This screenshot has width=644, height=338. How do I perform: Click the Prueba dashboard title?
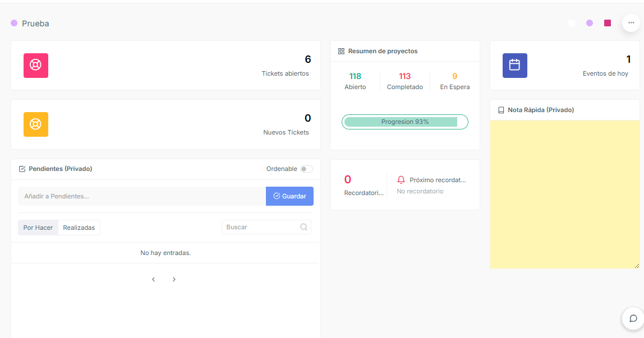coord(35,24)
